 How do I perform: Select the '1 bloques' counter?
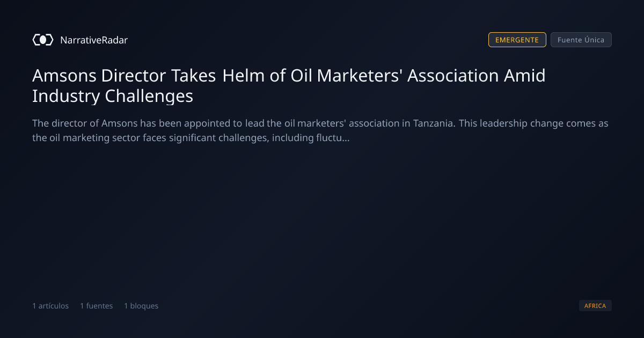click(x=141, y=306)
